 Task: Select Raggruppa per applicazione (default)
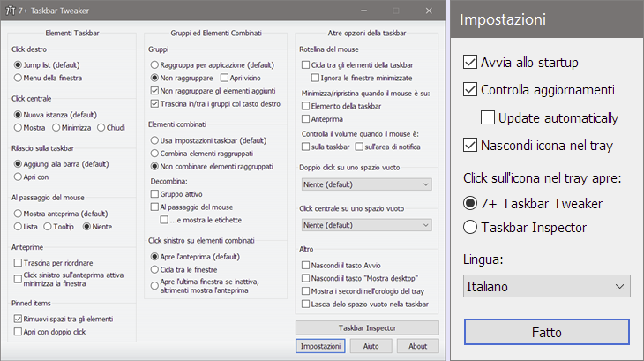coord(154,65)
